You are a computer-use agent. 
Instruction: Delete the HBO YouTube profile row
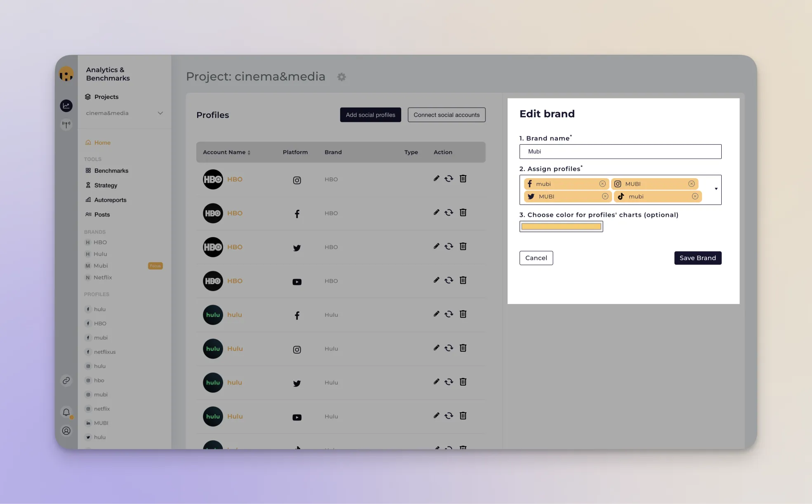(463, 280)
